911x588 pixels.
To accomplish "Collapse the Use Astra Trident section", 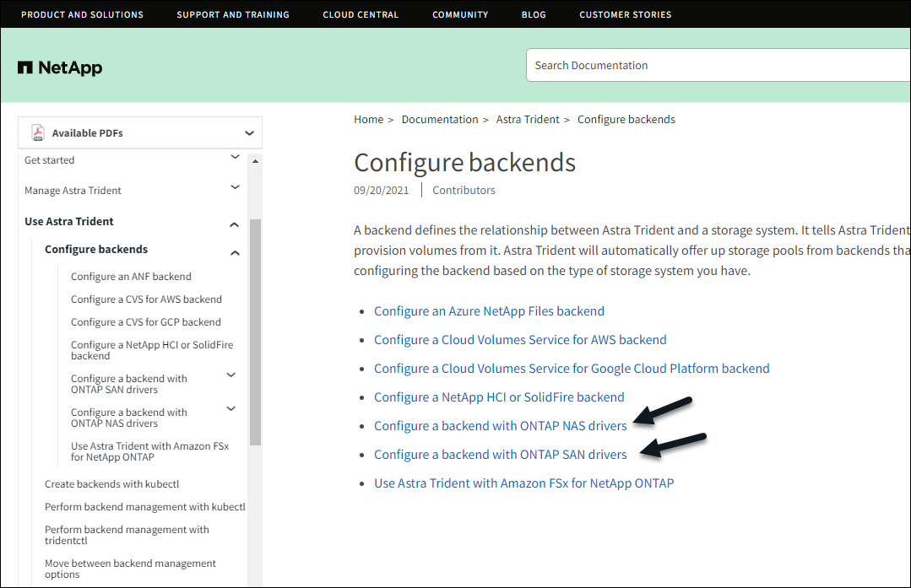I will pyautogui.click(x=234, y=223).
